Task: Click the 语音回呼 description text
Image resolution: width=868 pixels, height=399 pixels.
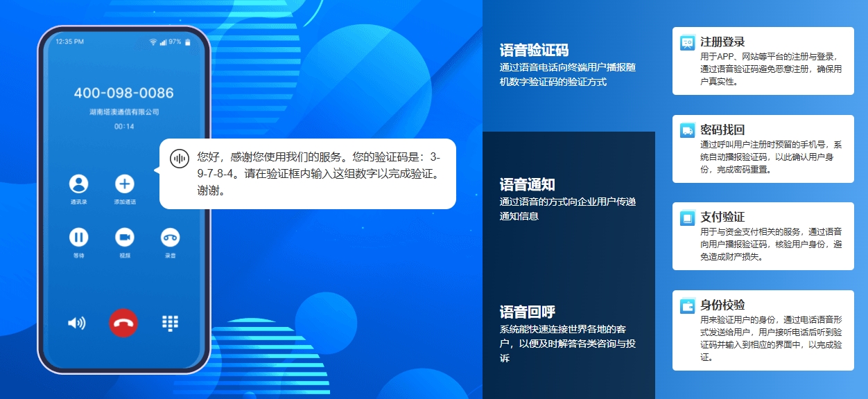Action: 568,344
